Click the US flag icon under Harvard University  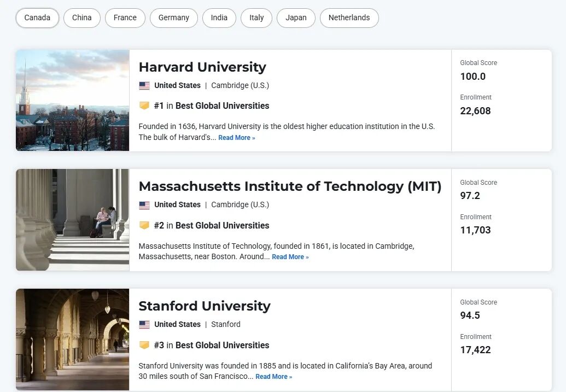(144, 86)
